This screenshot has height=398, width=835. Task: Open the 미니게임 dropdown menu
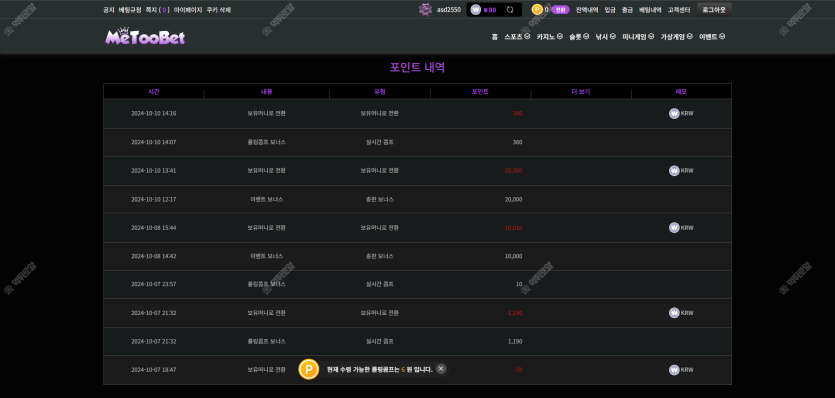click(638, 37)
